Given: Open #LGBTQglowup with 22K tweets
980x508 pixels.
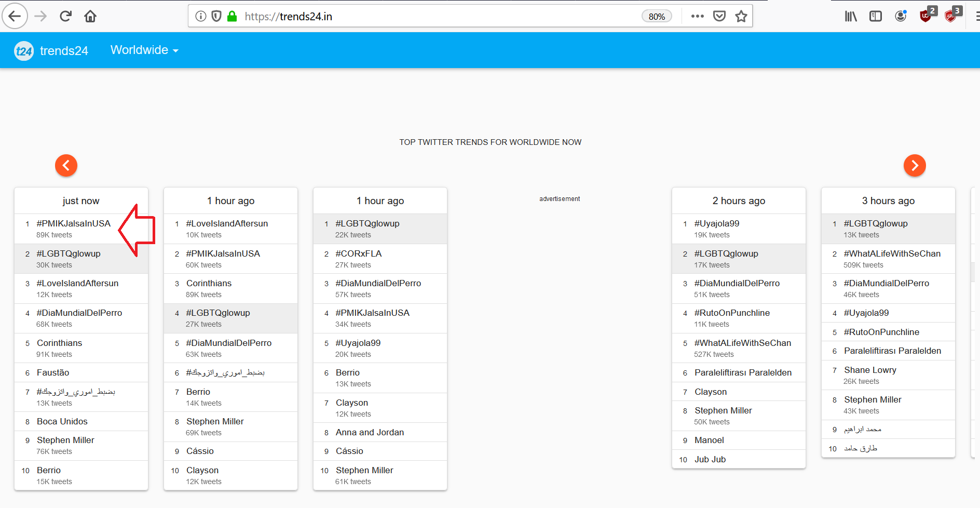Looking at the screenshot, I should (367, 223).
